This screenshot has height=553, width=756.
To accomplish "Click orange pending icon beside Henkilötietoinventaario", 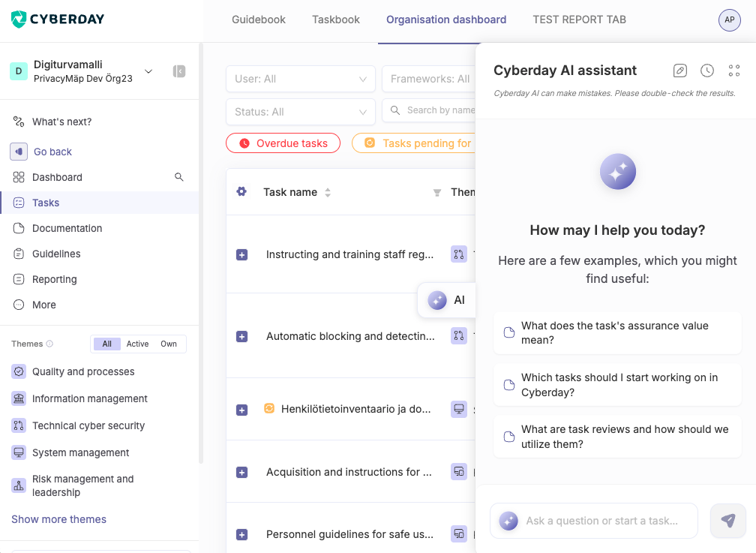I will [269, 408].
